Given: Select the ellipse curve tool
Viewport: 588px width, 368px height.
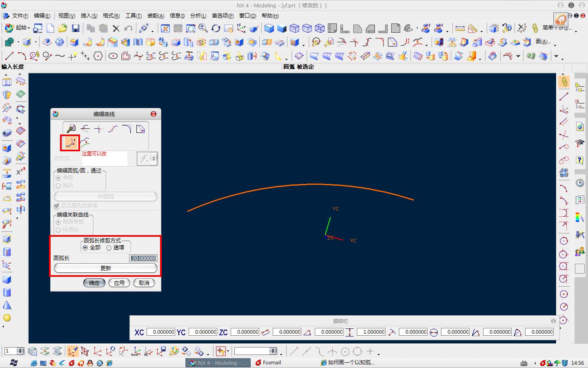Looking at the screenshot, I should click(x=113, y=56).
